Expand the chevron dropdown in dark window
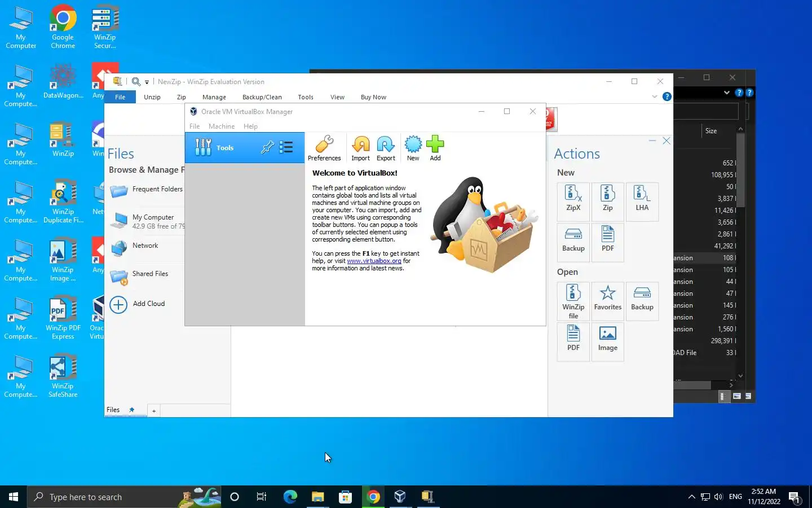The height and width of the screenshot is (508, 812). click(x=726, y=93)
